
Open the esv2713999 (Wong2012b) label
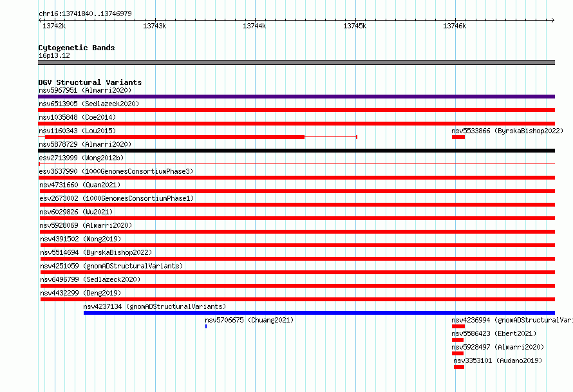coord(81,158)
